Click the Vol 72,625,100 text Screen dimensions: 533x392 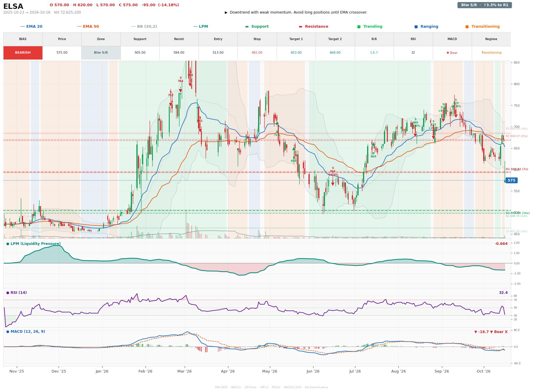click(x=67, y=12)
